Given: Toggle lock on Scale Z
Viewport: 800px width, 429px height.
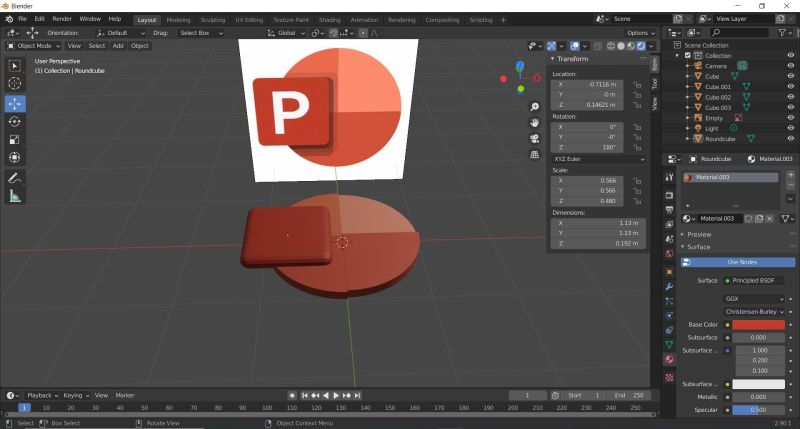Looking at the screenshot, I should 637,201.
